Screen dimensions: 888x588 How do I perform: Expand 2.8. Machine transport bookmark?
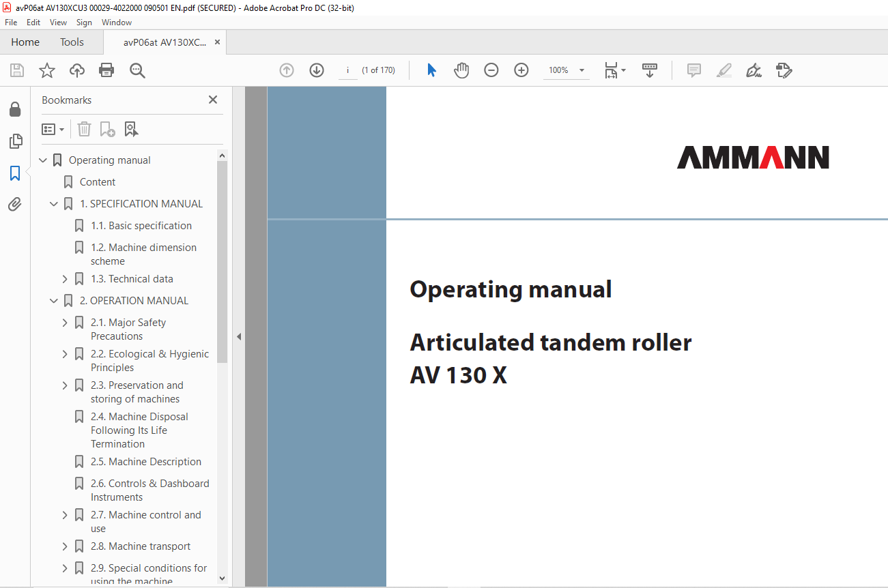pos(66,546)
